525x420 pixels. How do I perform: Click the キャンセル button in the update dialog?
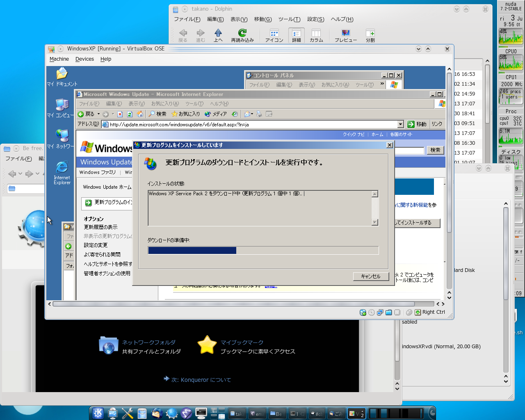[371, 276]
